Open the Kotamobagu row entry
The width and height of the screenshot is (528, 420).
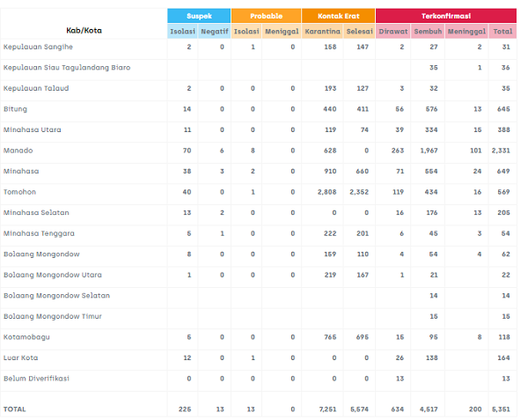[x=26, y=336]
